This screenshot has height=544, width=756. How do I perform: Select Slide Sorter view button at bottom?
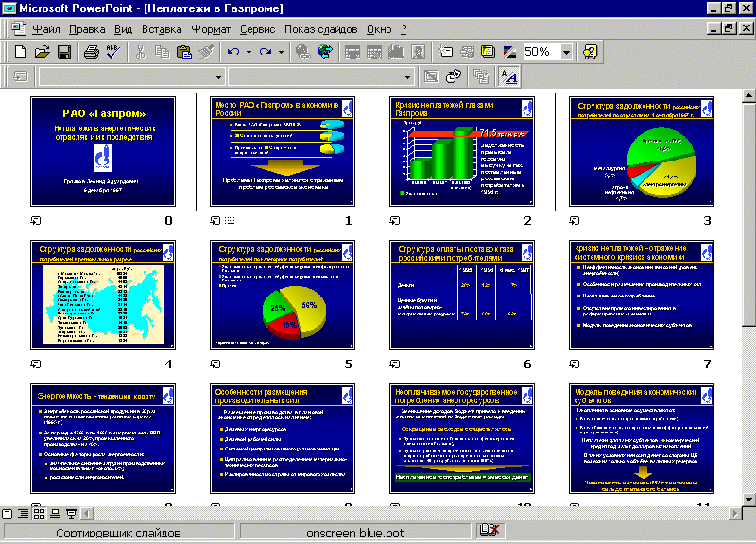(x=39, y=514)
